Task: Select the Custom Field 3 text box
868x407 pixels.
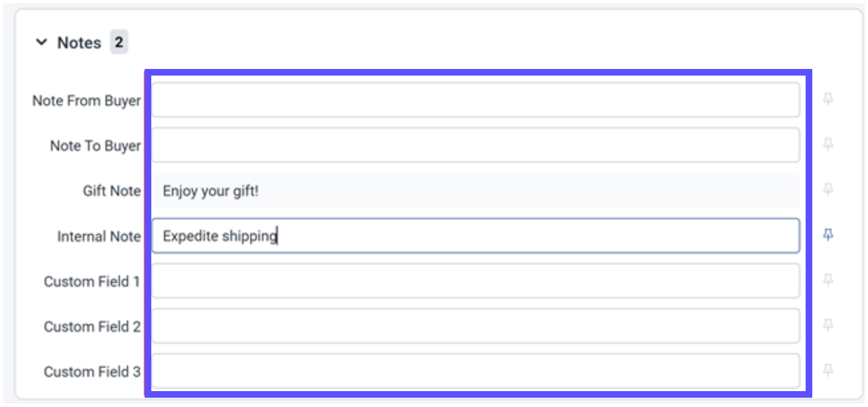Action: coord(475,371)
